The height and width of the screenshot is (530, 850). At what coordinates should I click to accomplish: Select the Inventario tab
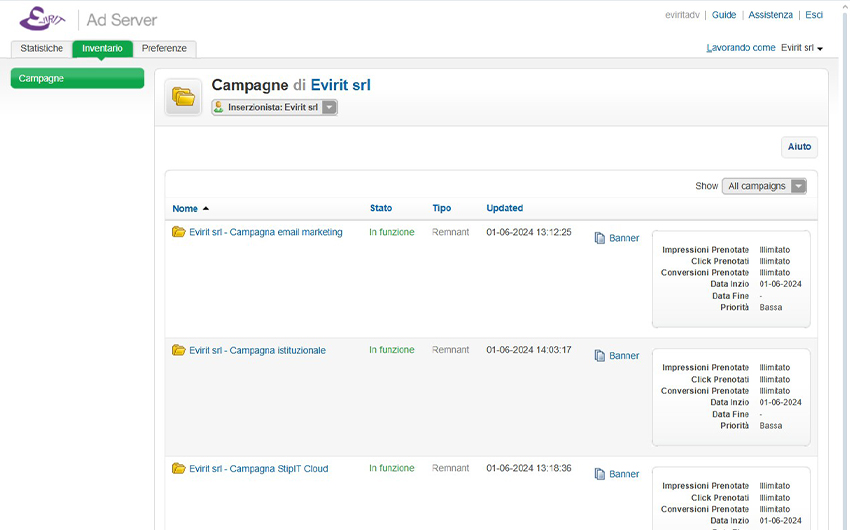102,48
